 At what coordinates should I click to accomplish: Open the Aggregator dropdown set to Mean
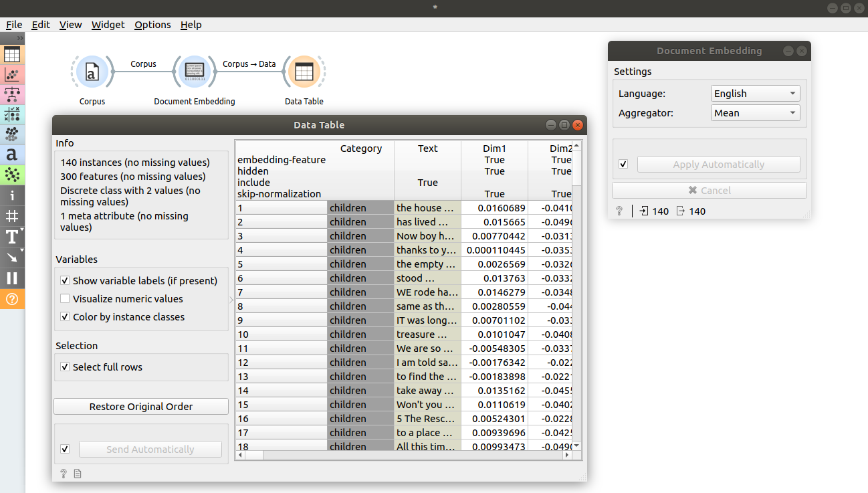756,113
